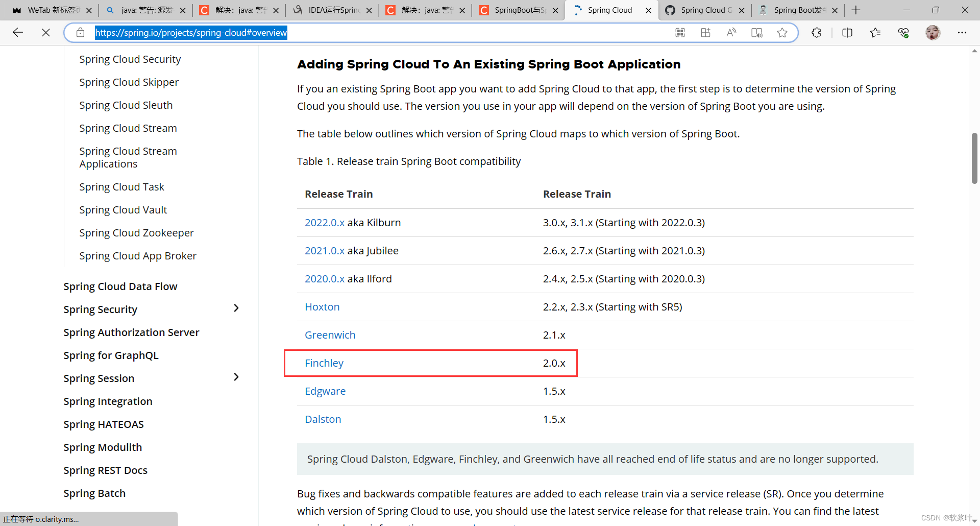Screen dimensions: 980x526
Task: Open Spring Cloud Stream sidebar item
Action: tap(128, 128)
